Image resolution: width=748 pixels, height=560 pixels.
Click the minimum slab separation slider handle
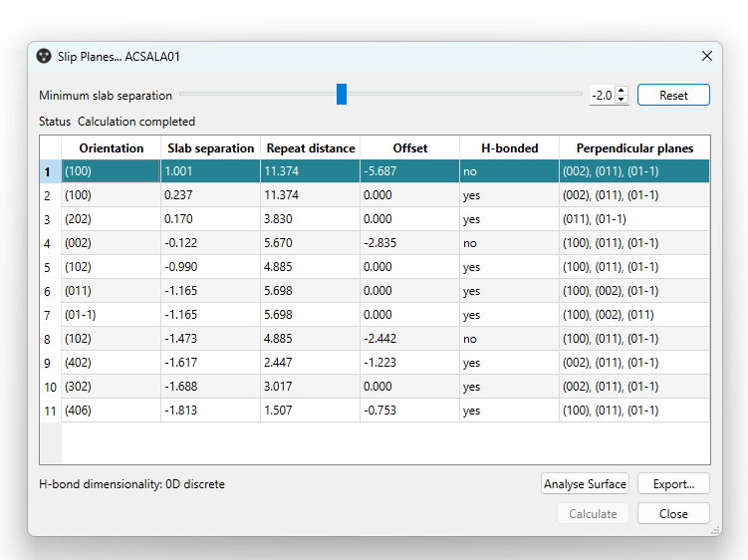(x=342, y=95)
